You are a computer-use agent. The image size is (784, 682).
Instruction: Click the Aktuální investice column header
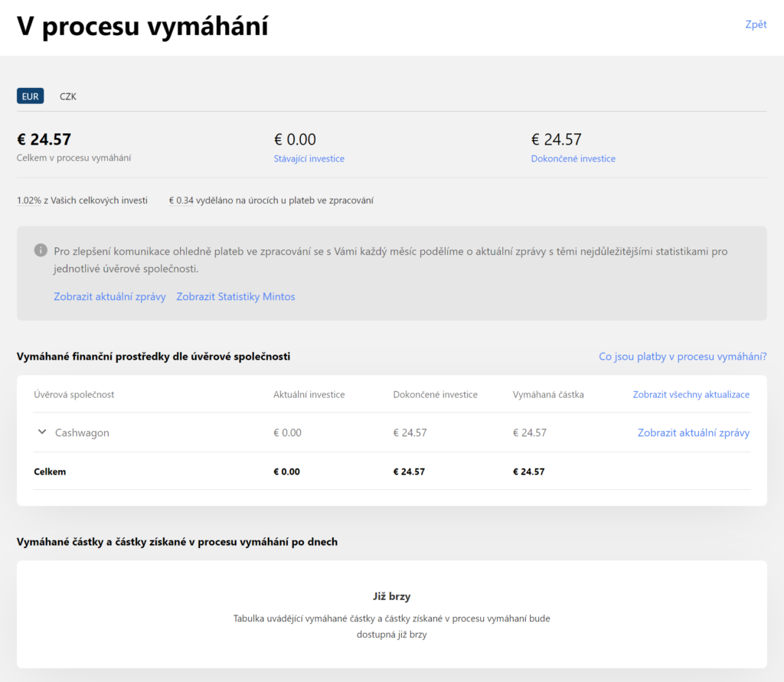[x=309, y=394]
